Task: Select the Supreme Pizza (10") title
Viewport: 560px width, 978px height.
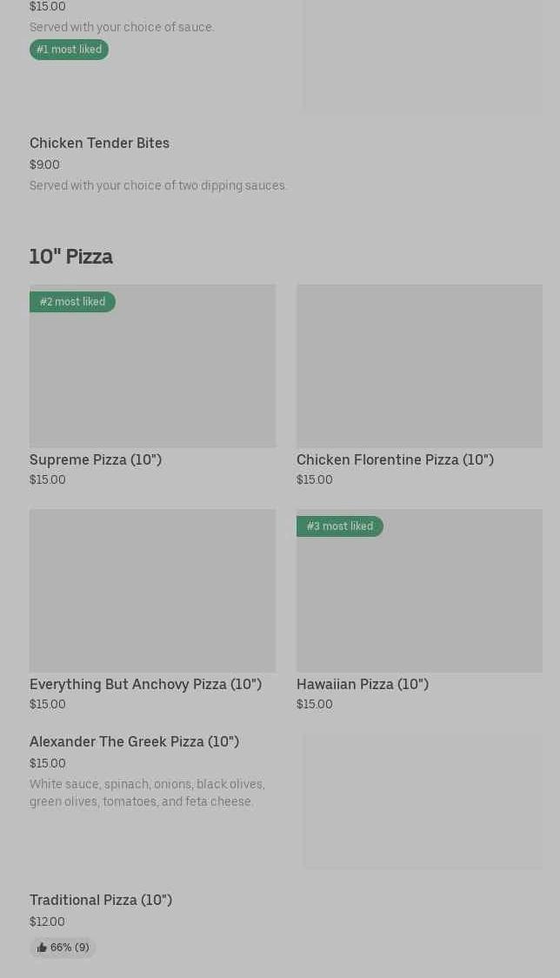Action: coord(96,459)
